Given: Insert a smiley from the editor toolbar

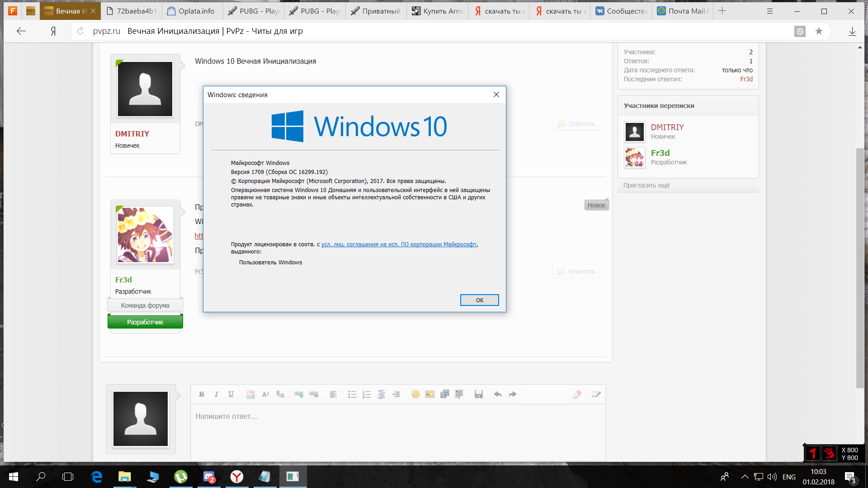Looking at the screenshot, I should click(x=415, y=394).
